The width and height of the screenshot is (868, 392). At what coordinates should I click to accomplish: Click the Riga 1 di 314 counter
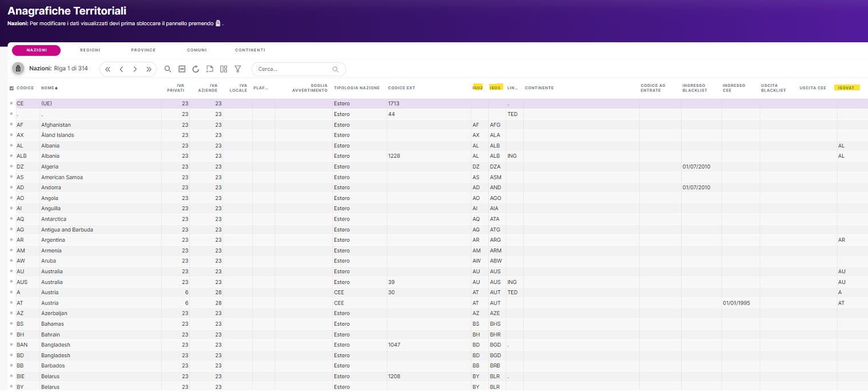pos(71,69)
